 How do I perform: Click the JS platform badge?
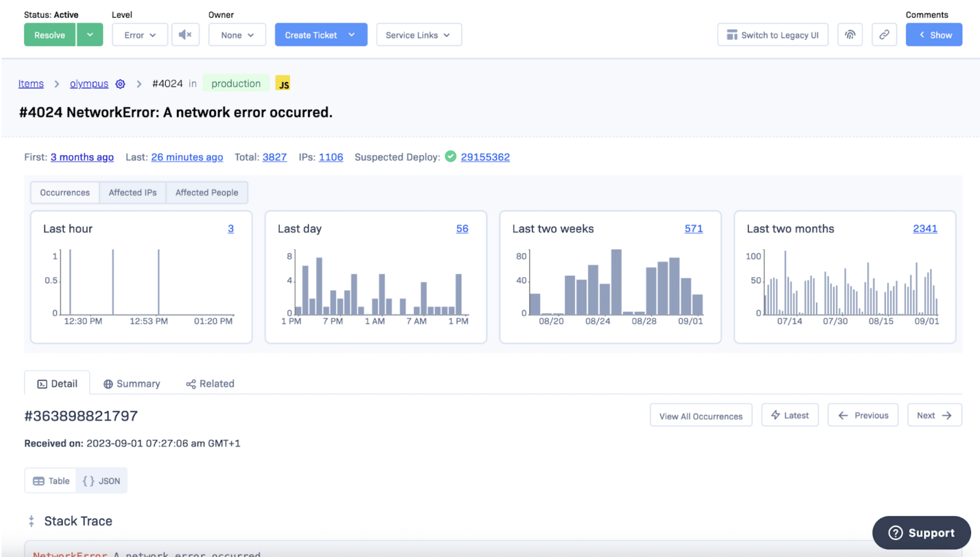[x=283, y=84]
